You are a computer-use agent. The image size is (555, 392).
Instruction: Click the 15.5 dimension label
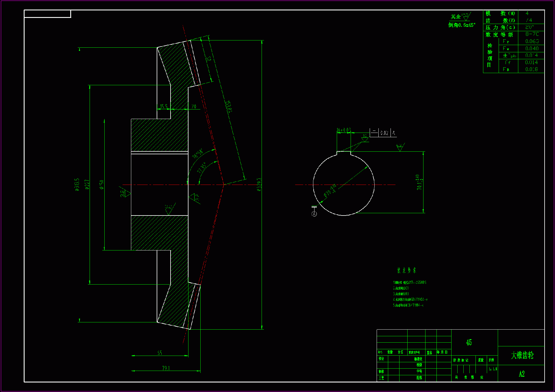pyautogui.click(x=164, y=106)
